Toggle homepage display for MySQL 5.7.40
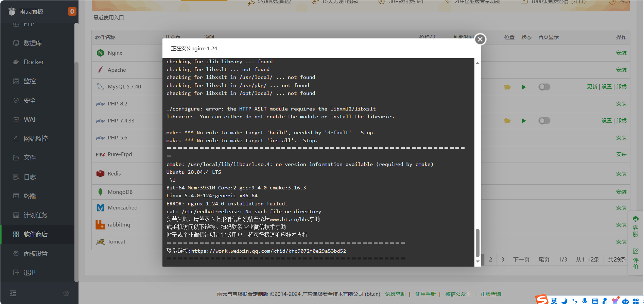 (544, 87)
